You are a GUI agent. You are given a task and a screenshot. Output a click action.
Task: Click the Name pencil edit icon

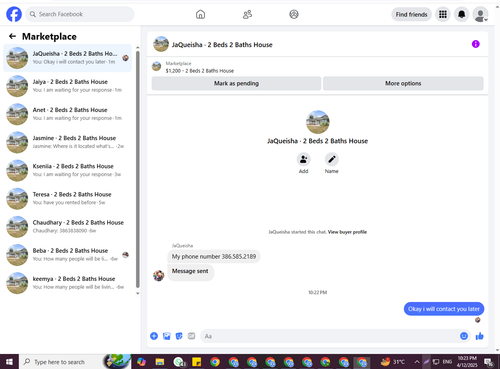click(332, 159)
